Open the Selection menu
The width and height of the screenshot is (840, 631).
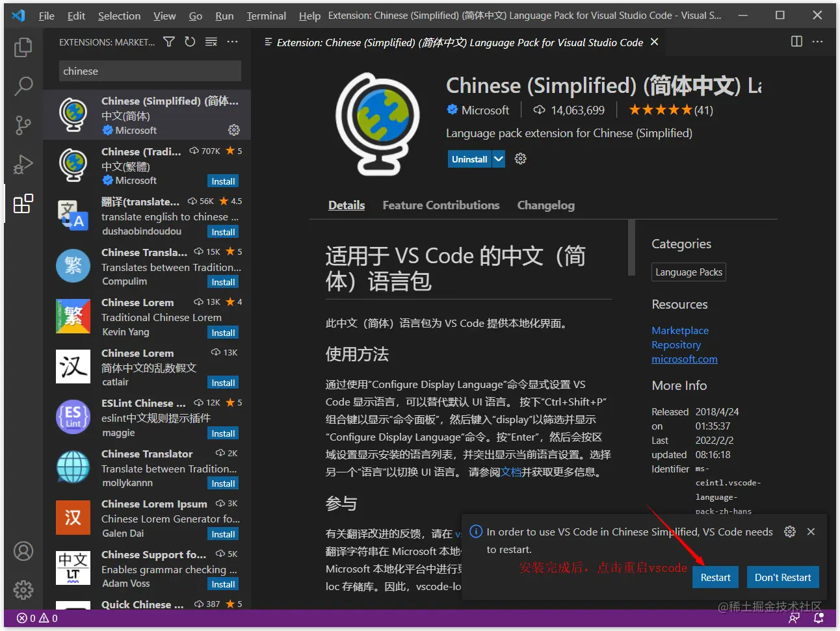pos(119,16)
